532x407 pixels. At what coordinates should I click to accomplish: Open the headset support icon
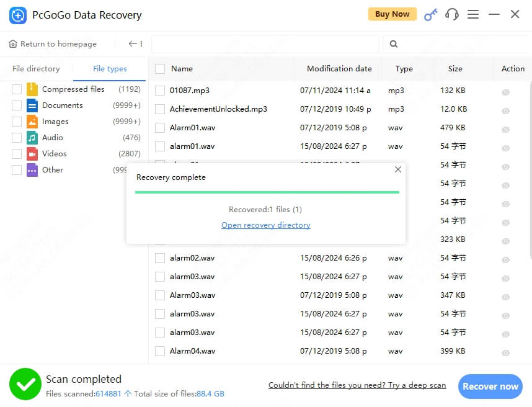[451, 14]
